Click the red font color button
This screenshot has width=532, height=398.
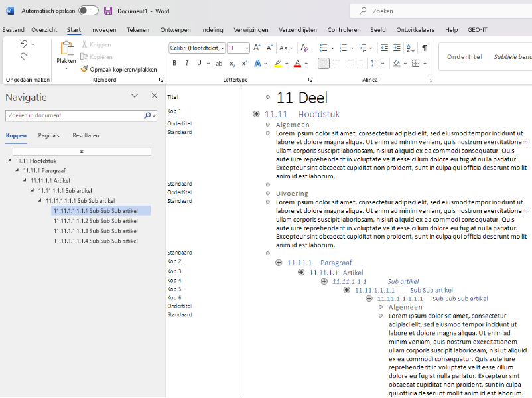297,64
